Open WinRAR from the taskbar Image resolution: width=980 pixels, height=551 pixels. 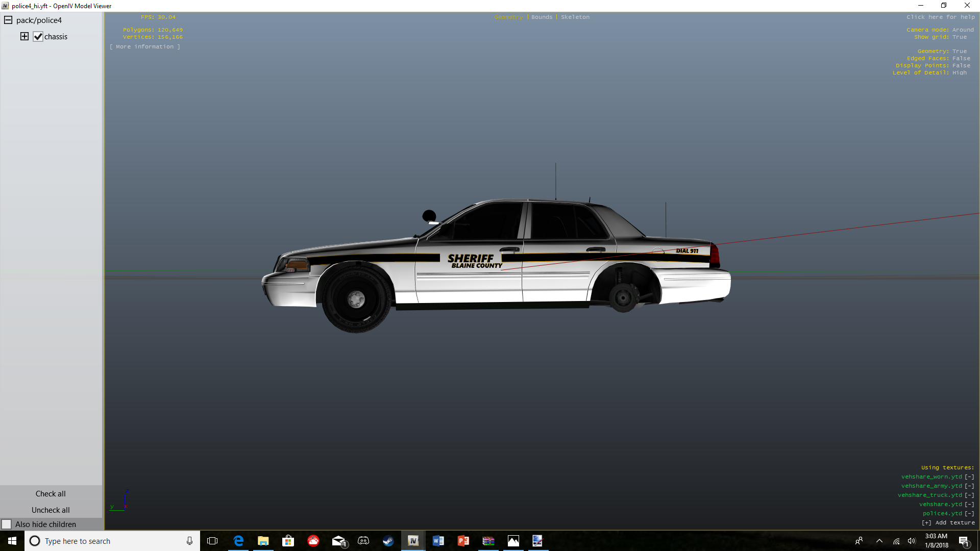click(x=488, y=541)
